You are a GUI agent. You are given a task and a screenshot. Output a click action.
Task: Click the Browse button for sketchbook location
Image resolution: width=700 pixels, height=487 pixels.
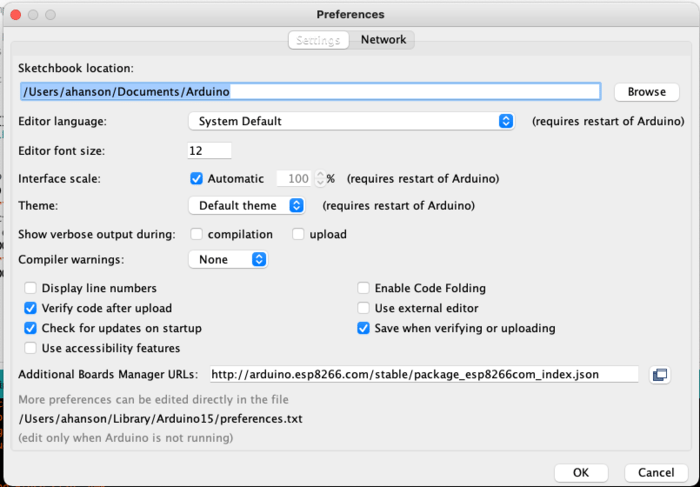646,92
